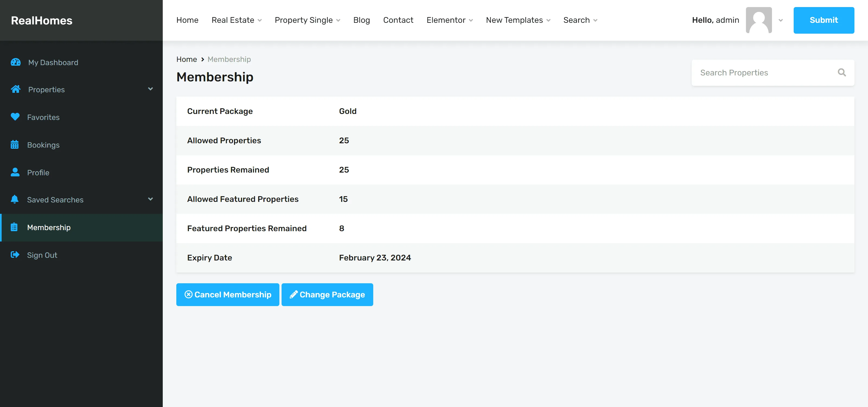The width and height of the screenshot is (868, 407).
Task: Click the Submit button
Action: (x=824, y=20)
